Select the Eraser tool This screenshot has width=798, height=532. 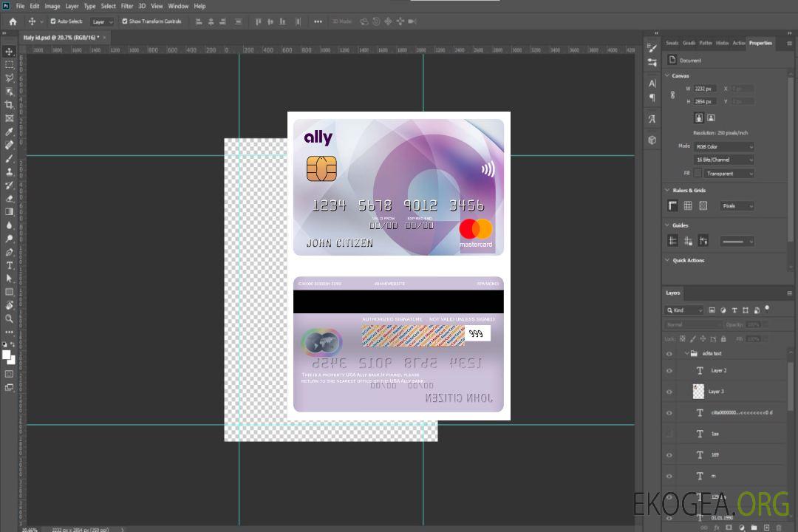click(x=9, y=199)
